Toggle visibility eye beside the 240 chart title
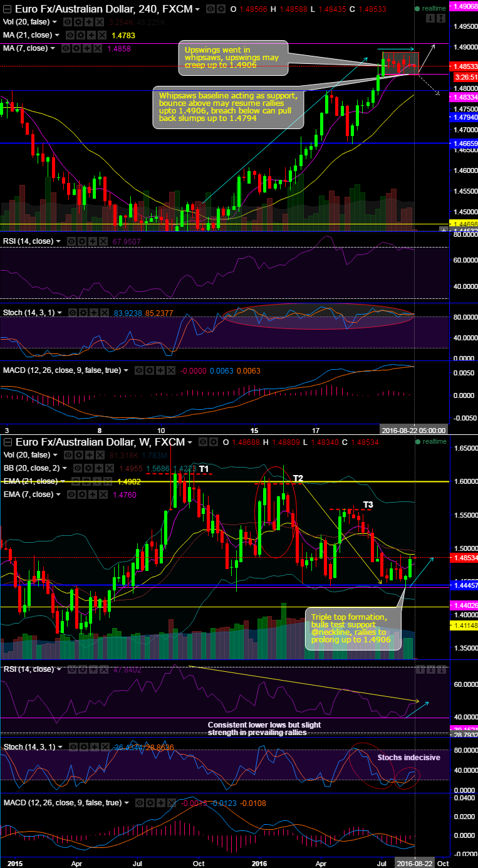Screen dimensions: 478x868 [x=210, y=9]
